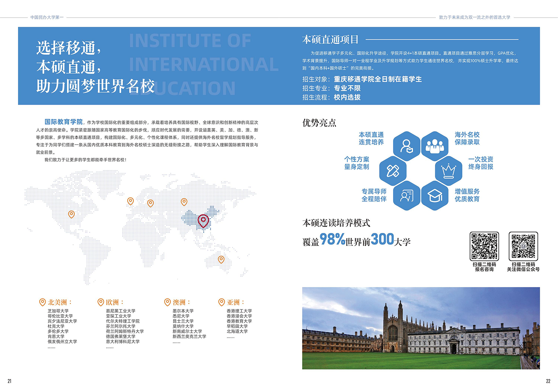The height and width of the screenshot is (392, 558).
Task: Click 墨尔本大学 in the 澳洲 list
Action: (x=183, y=311)
